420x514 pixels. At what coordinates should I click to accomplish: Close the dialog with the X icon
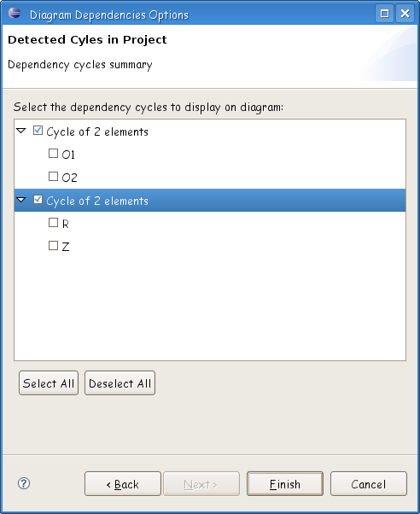[405, 14]
